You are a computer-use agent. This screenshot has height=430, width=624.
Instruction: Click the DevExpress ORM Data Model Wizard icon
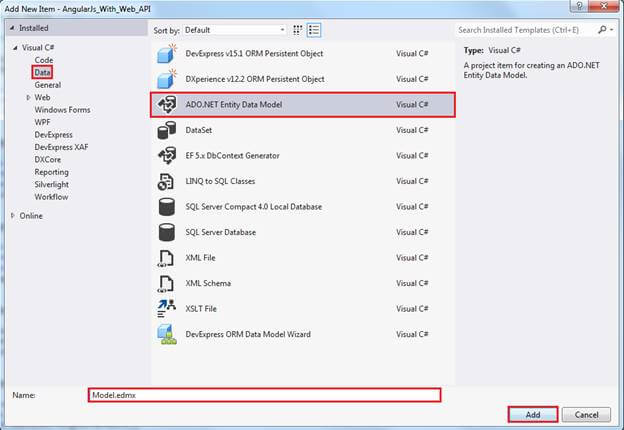(x=167, y=334)
